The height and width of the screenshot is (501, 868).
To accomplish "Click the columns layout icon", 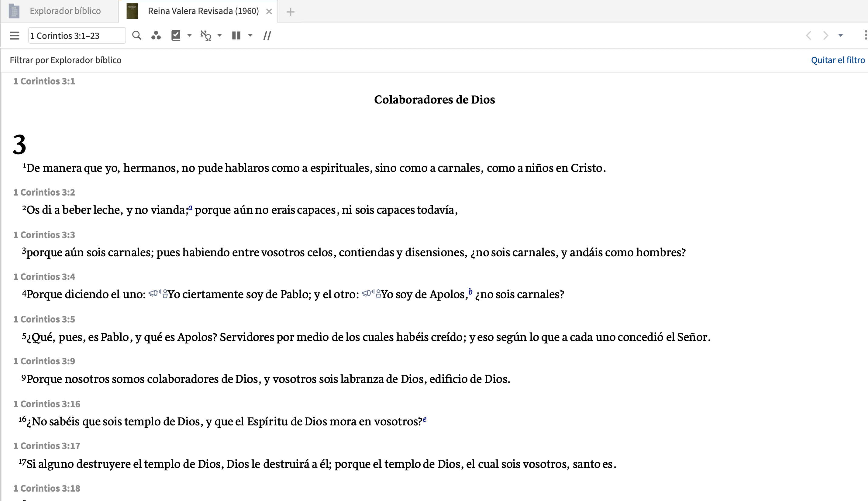I will (x=236, y=36).
